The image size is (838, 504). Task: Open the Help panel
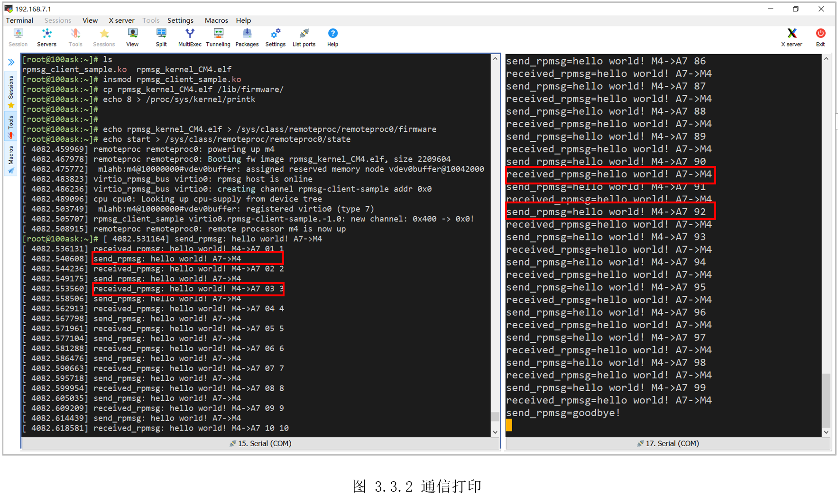[332, 37]
